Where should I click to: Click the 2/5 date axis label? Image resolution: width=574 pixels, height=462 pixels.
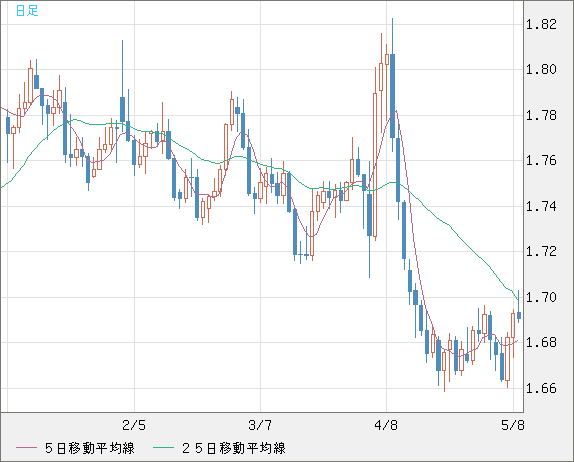click(x=134, y=425)
